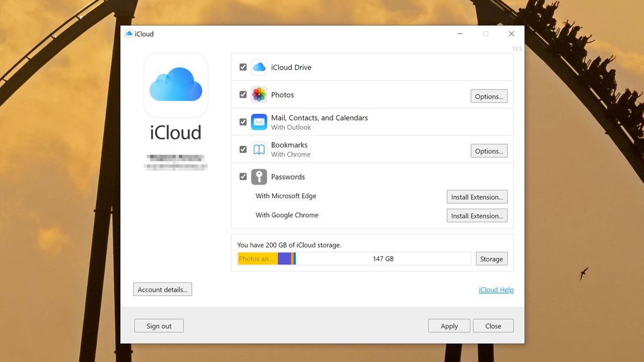Click the Bookmarks book icon
Viewport: 644px width, 362px height.
pyautogui.click(x=259, y=149)
